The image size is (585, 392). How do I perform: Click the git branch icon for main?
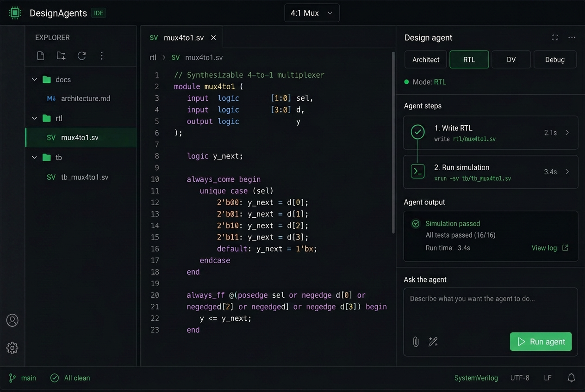(x=12, y=378)
